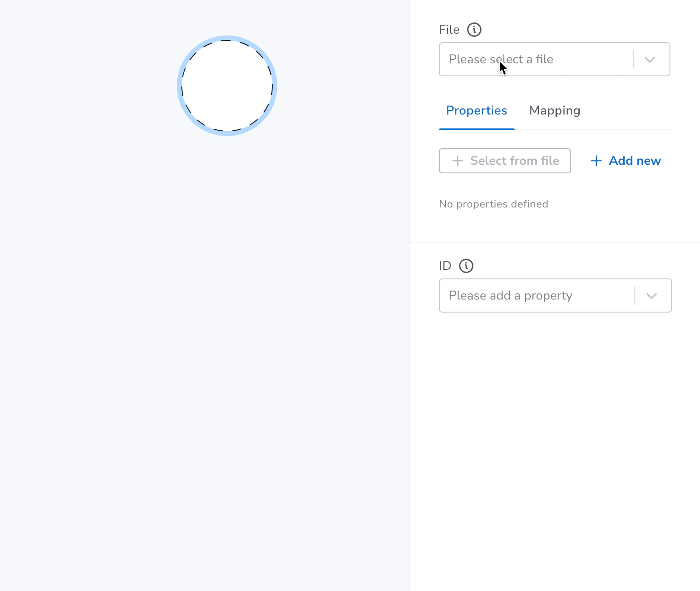Click the File label
Screen dimensions: 700x591
[x=449, y=30]
